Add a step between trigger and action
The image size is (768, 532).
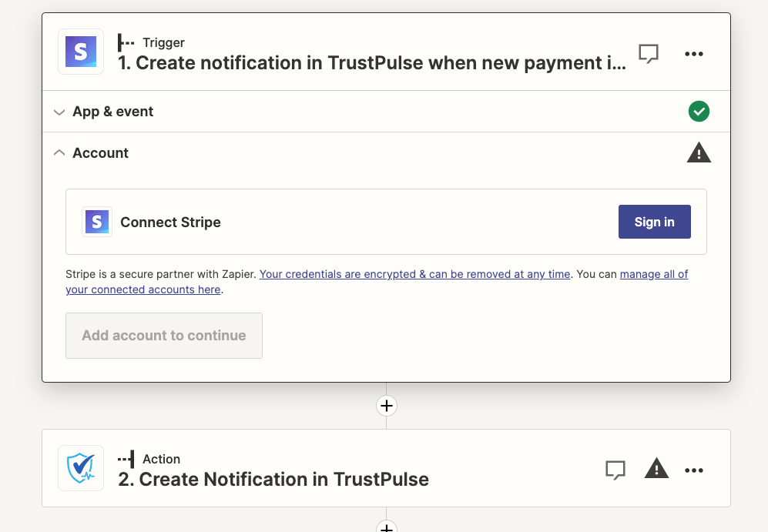pos(386,406)
